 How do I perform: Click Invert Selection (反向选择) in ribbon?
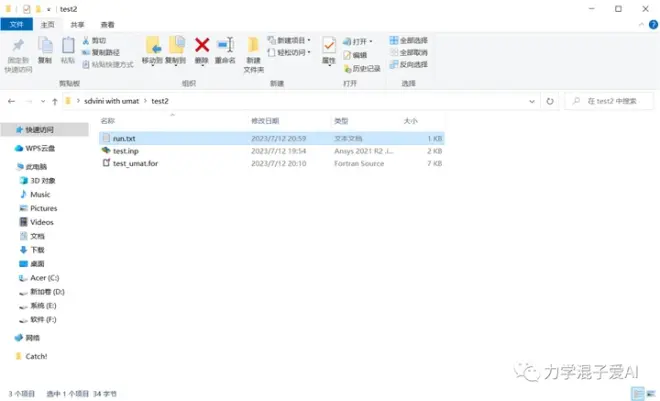pyautogui.click(x=407, y=64)
